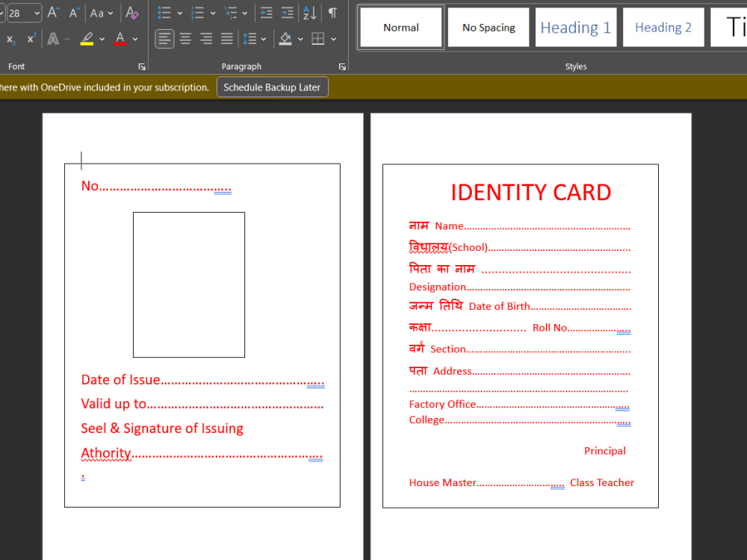
Task: Toggle Center alignment
Action: point(186,39)
